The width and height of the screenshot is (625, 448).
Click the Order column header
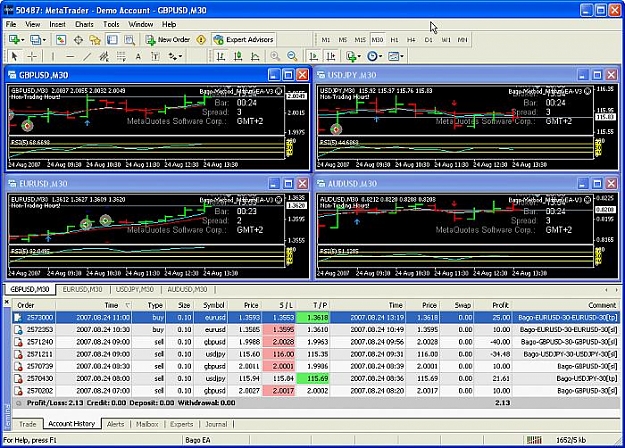click(x=34, y=305)
